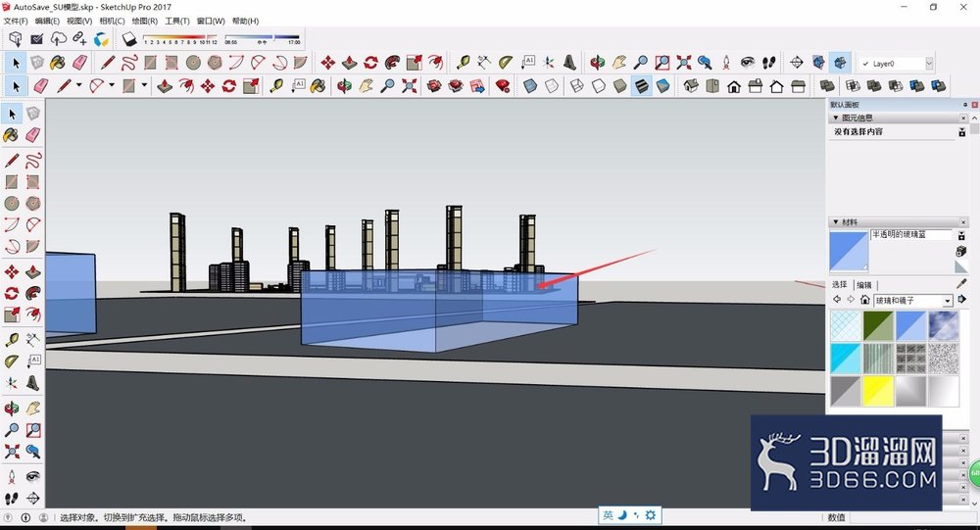
Task: Click the materials home button
Action: pos(865,300)
